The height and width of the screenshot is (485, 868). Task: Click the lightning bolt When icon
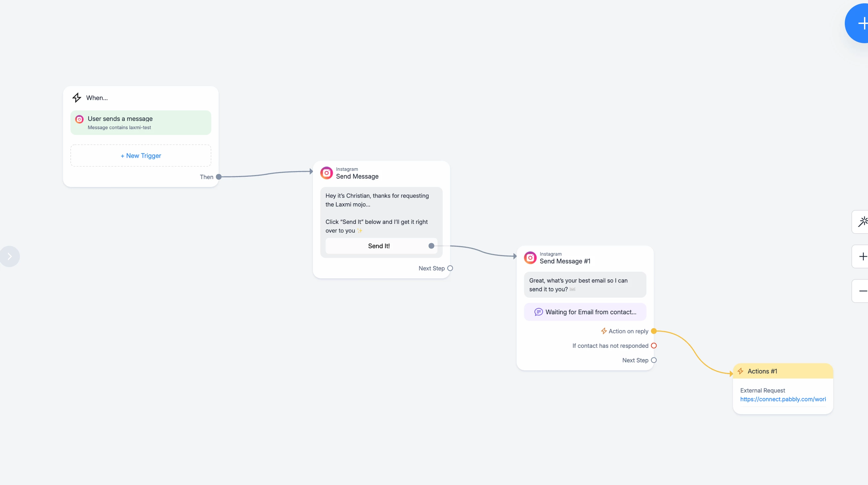click(x=77, y=98)
